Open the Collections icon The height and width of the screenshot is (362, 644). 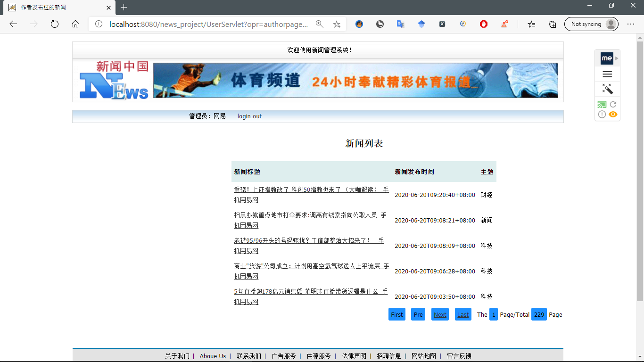tap(553, 24)
